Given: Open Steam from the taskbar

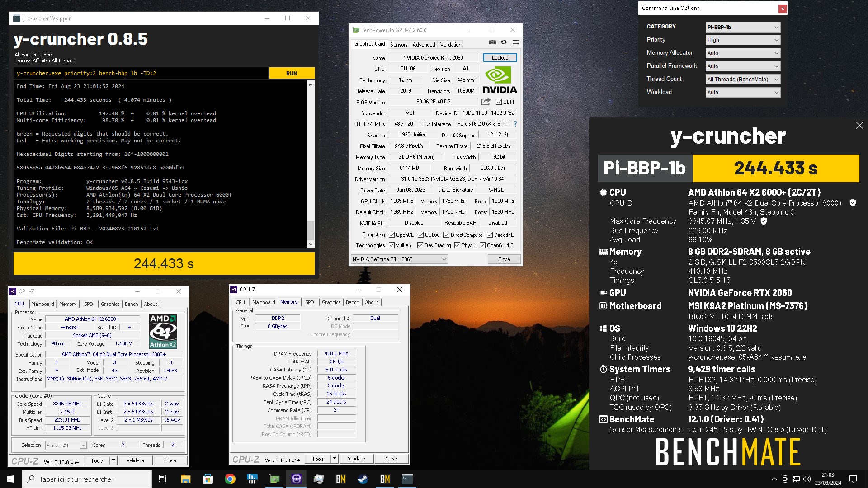Looking at the screenshot, I should tap(363, 479).
